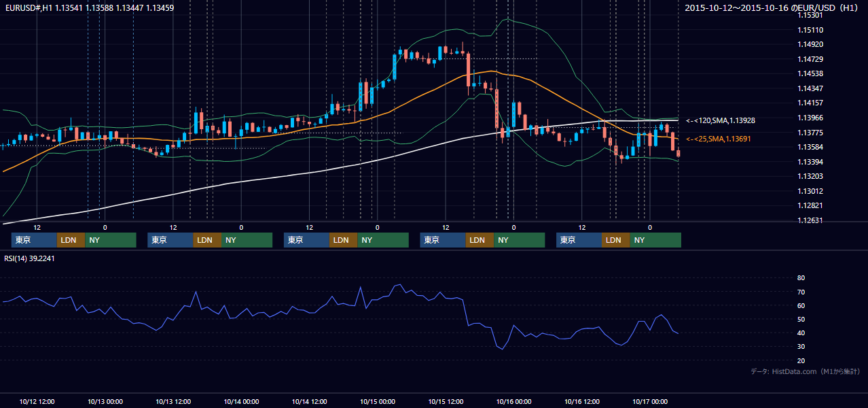Click the 10/14 00:00 time axis label

click(241, 401)
